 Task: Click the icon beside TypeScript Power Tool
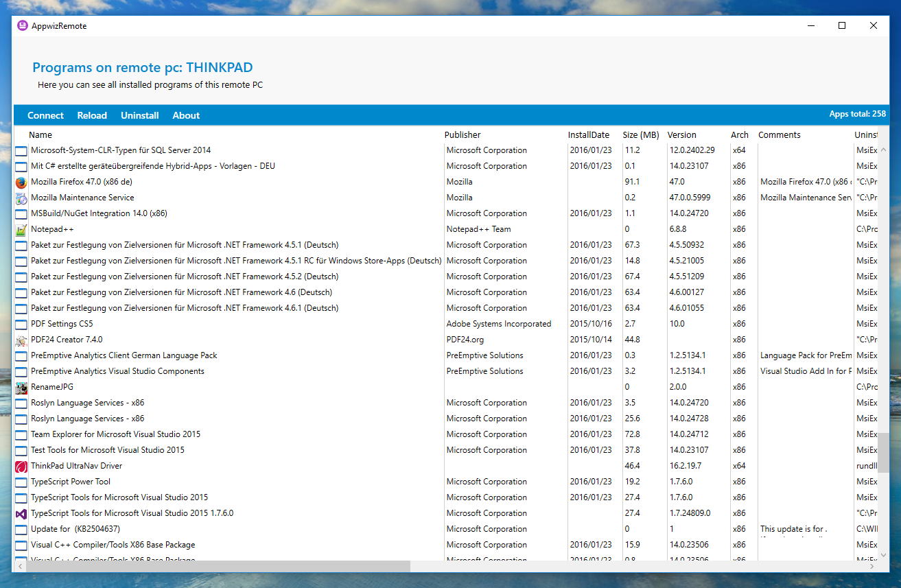[21, 482]
